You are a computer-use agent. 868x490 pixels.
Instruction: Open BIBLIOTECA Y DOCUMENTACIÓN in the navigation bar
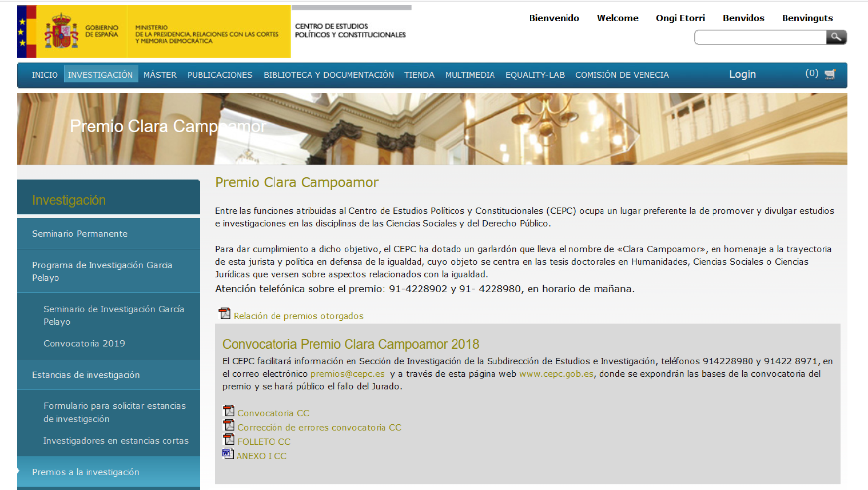329,75
